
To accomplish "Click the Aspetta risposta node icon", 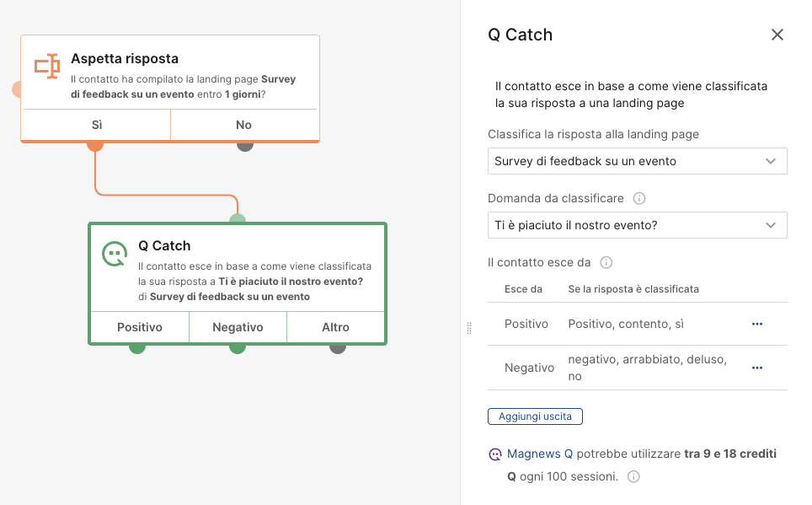I will [47, 66].
